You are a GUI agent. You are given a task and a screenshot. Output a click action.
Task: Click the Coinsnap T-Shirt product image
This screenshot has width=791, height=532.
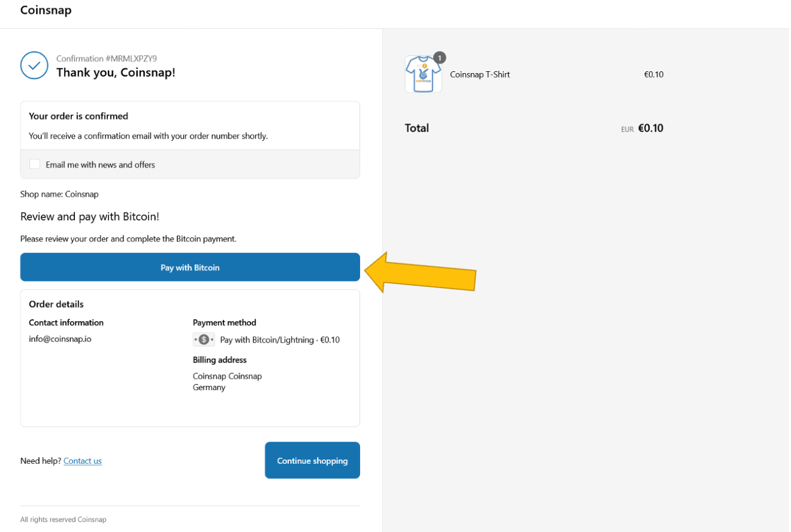click(x=423, y=75)
